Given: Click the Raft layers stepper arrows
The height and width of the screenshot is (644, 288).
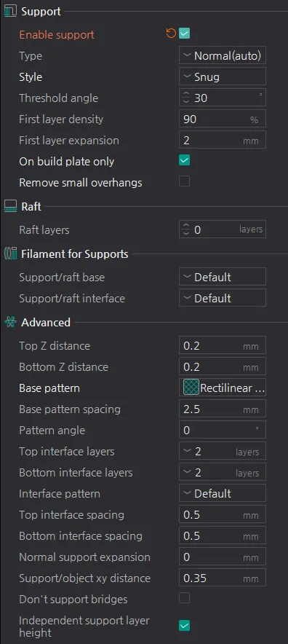Looking at the screenshot, I should click(186, 229).
